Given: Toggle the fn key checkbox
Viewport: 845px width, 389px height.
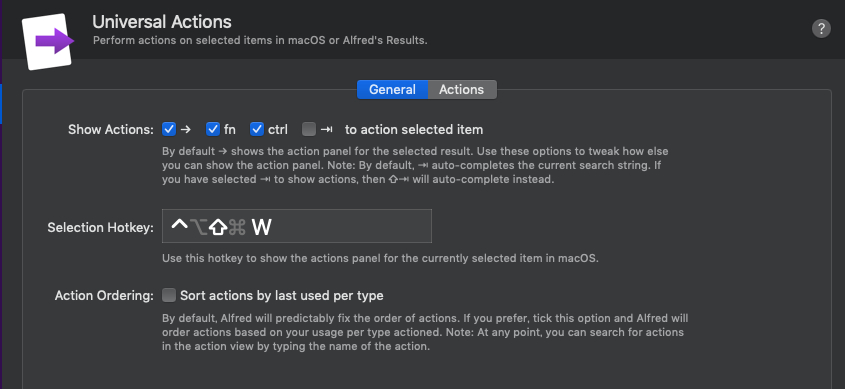Looking at the screenshot, I should (213, 129).
